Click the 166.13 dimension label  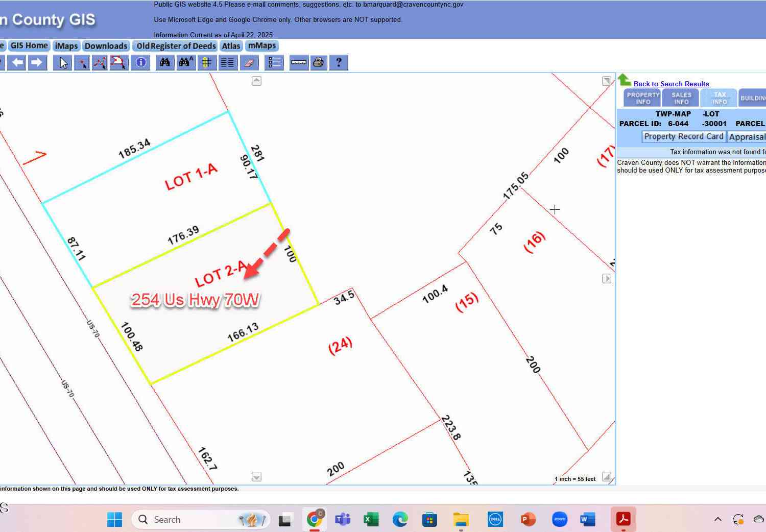pyautogui.click(x=243, y=332)
